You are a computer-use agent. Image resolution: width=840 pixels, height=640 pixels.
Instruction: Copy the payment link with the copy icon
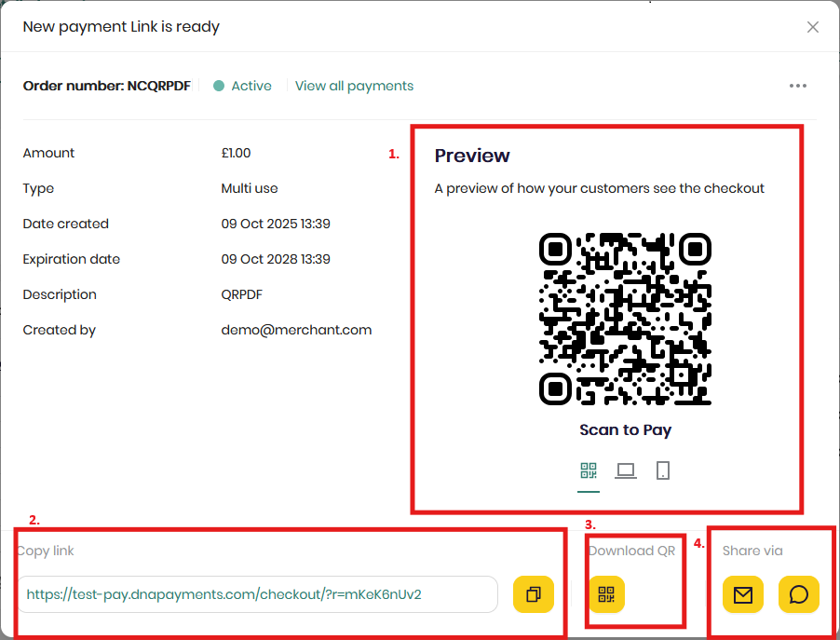tap(533, 594)
